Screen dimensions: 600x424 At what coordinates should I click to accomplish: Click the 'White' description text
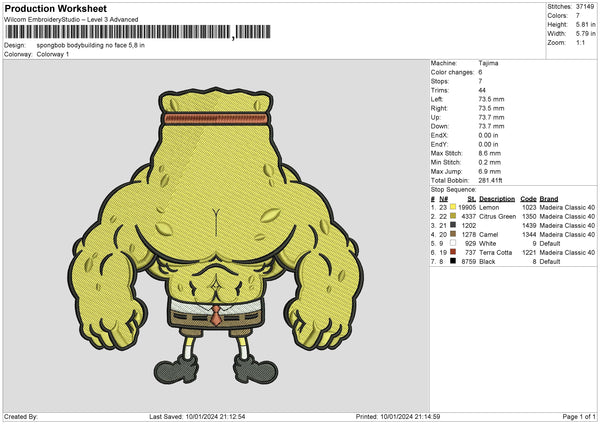[x=488, y=243]
